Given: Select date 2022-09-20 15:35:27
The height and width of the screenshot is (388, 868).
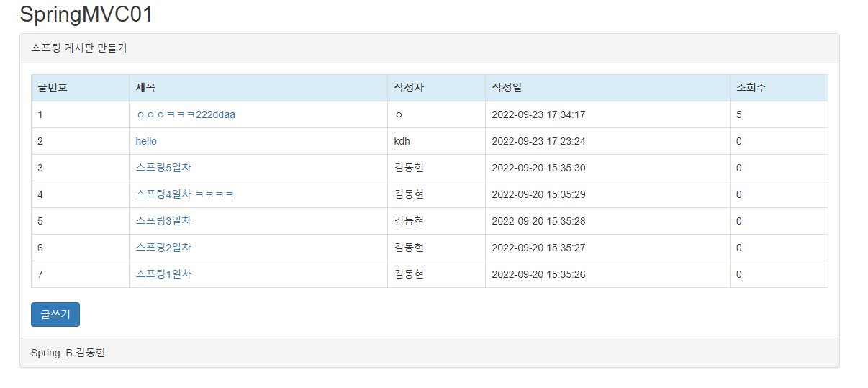Looking at the screenshot, I should 538,248.
